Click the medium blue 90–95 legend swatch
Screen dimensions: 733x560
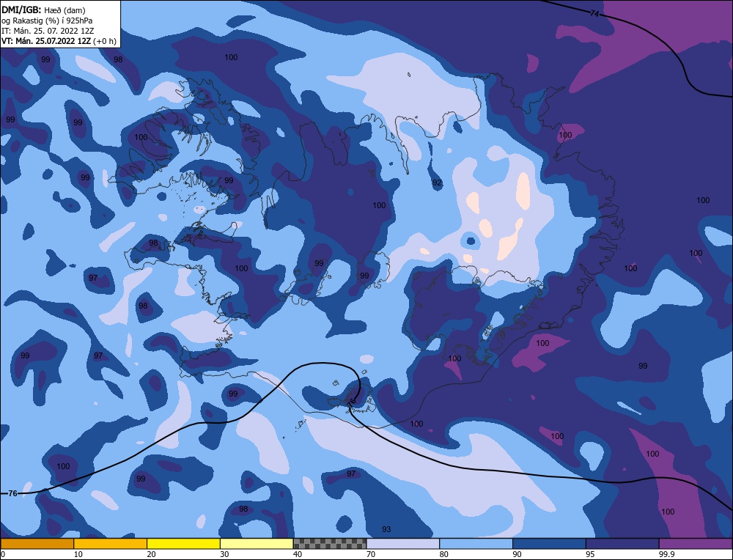click(549, 544)
